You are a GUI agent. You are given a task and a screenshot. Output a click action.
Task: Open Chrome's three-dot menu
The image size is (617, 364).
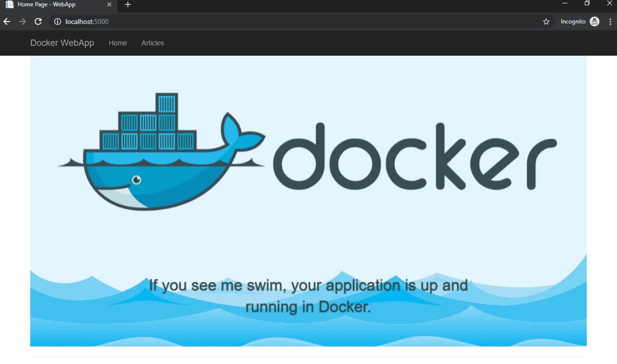pos(611,21)
